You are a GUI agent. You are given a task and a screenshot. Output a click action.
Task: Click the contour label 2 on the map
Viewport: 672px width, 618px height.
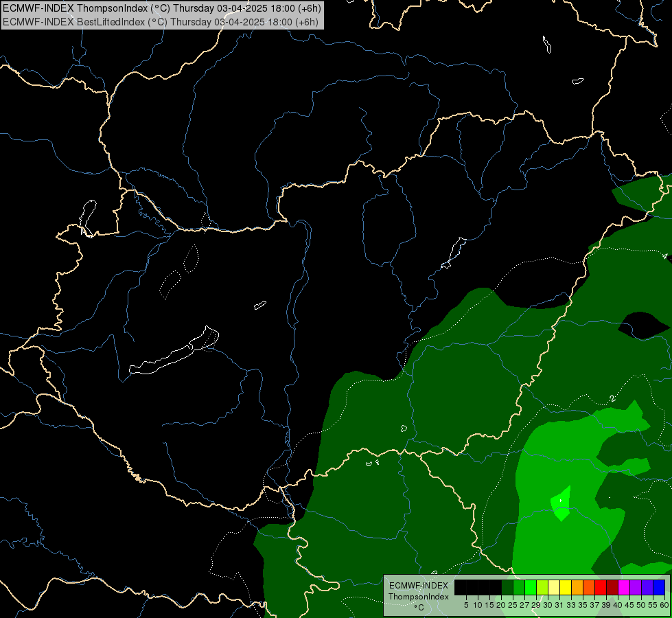coord(612,399)
